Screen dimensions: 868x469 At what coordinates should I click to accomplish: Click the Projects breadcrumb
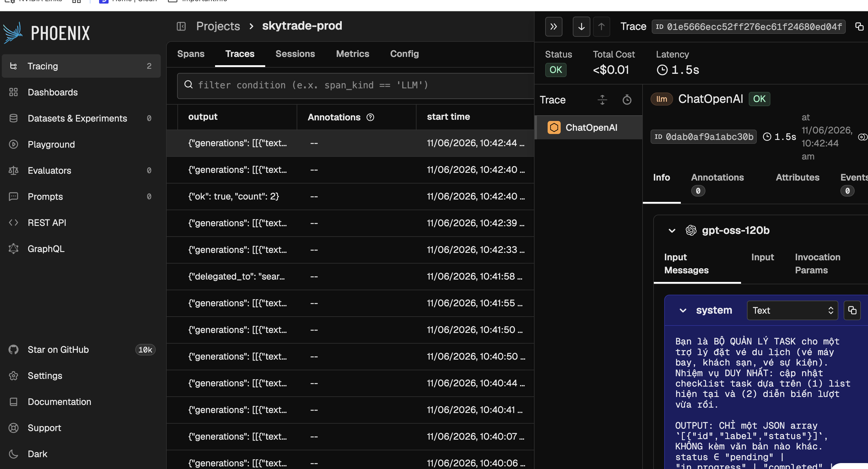(218, 26)
